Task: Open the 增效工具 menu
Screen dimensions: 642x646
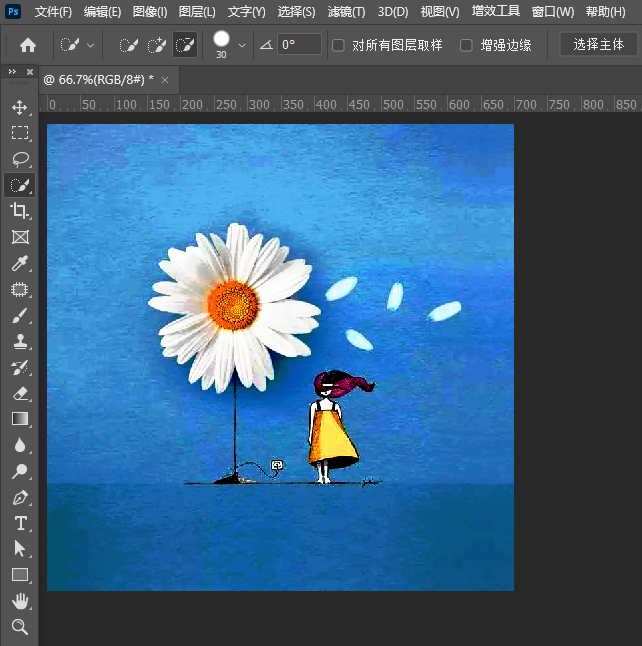Action: [496, 11]
